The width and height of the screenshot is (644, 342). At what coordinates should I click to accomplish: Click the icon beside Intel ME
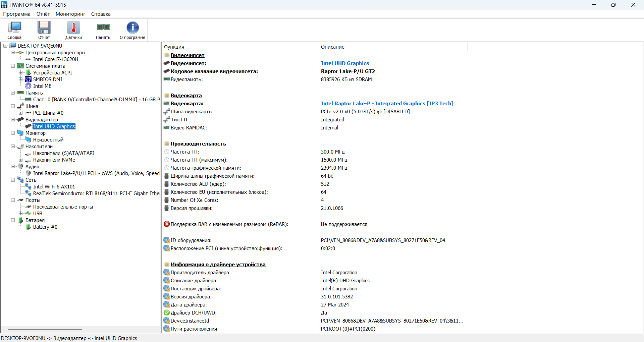pos(28,86)
